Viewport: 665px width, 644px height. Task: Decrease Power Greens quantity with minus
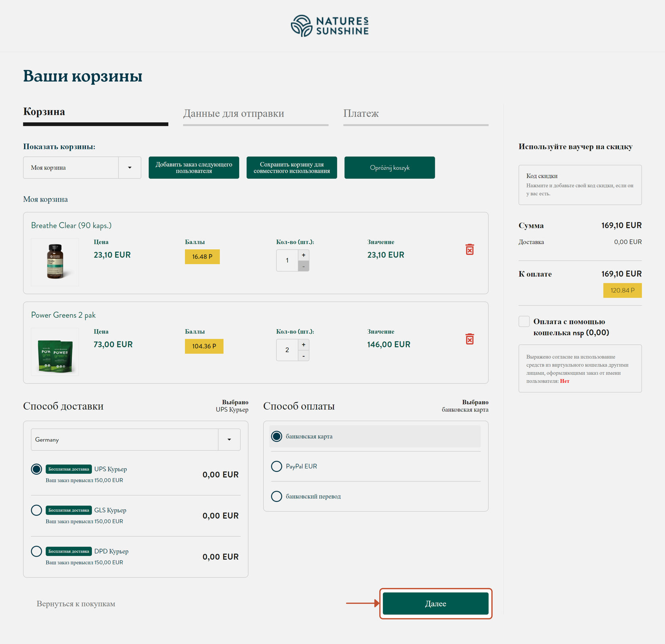point(304,355)
